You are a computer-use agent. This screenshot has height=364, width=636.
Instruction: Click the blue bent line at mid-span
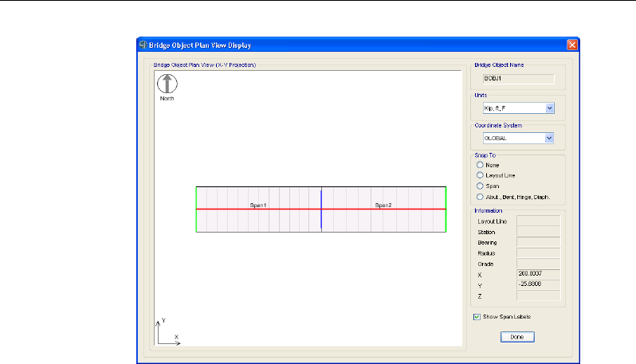pos(321,199)
